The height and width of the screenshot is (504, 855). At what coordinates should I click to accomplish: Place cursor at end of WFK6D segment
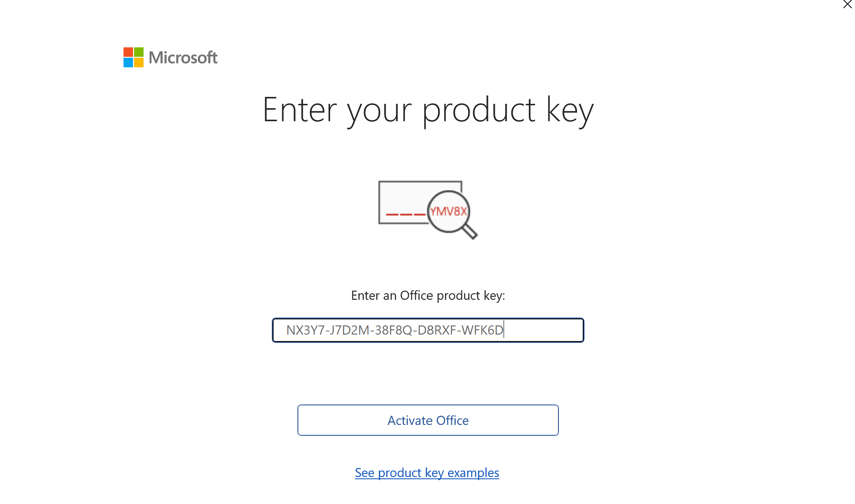pos(504,330)
